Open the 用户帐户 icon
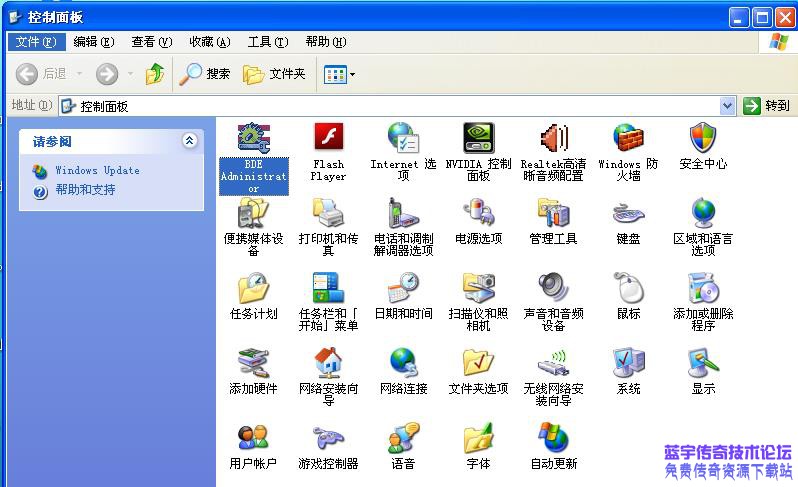 (x=253, y=438)
